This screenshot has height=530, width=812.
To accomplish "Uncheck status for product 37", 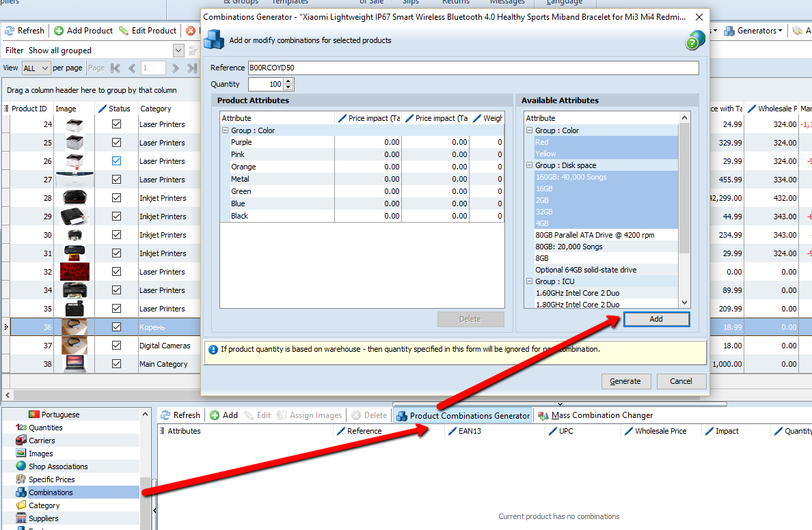I will click(116, 346).
